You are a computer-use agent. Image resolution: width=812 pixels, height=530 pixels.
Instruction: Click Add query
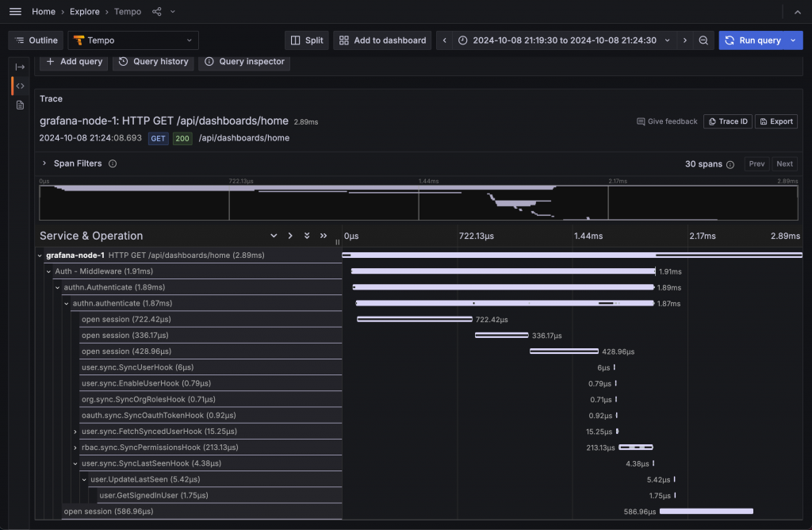74,61
